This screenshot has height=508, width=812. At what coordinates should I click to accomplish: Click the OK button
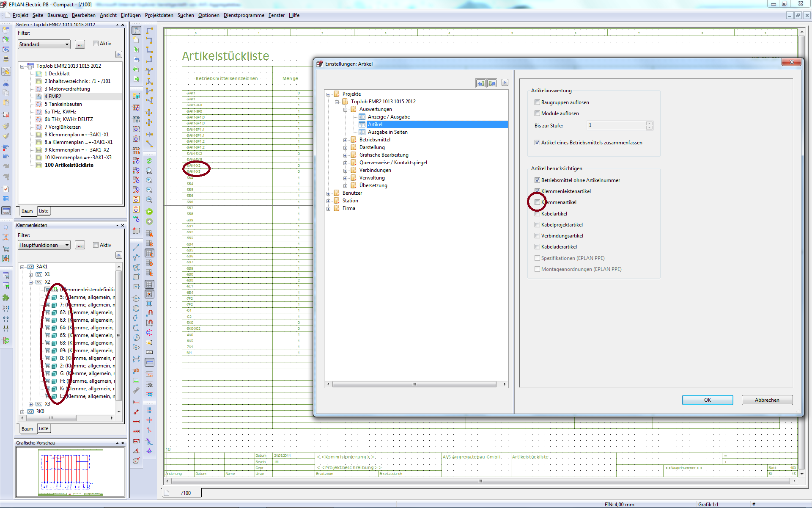click(x=708, y=400)
